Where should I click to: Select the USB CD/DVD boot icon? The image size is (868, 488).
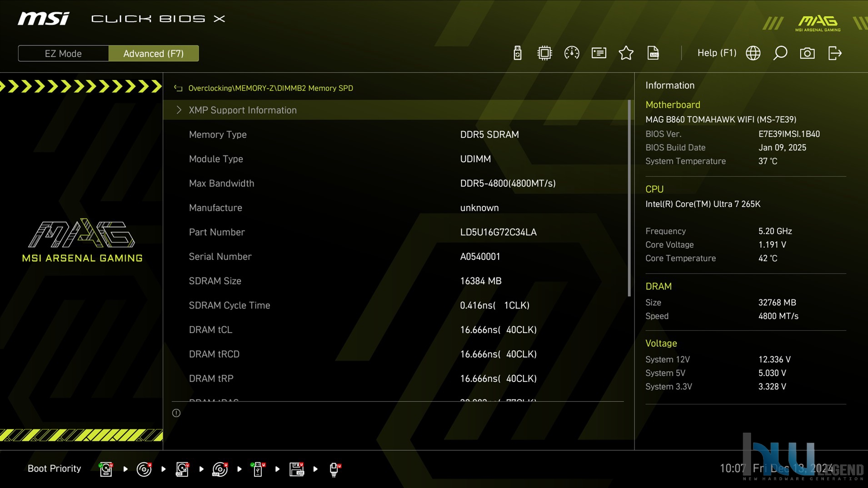click(220, 469)
